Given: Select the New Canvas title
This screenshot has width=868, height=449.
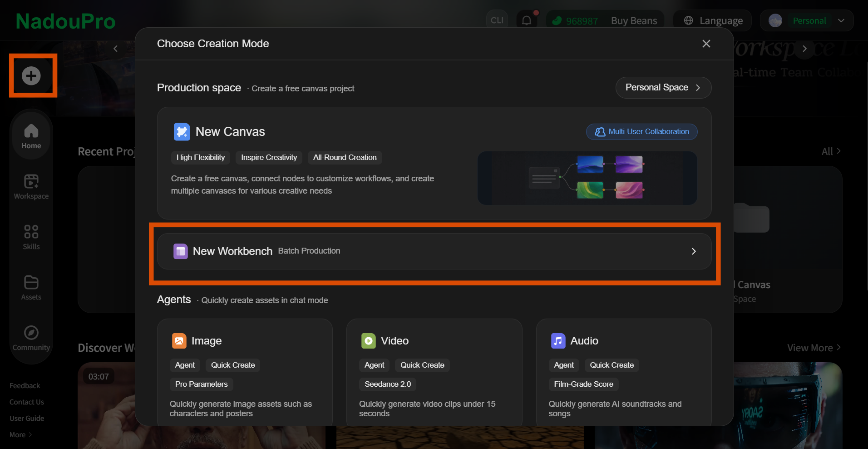Looking at the screenshot, I should 230,132.
